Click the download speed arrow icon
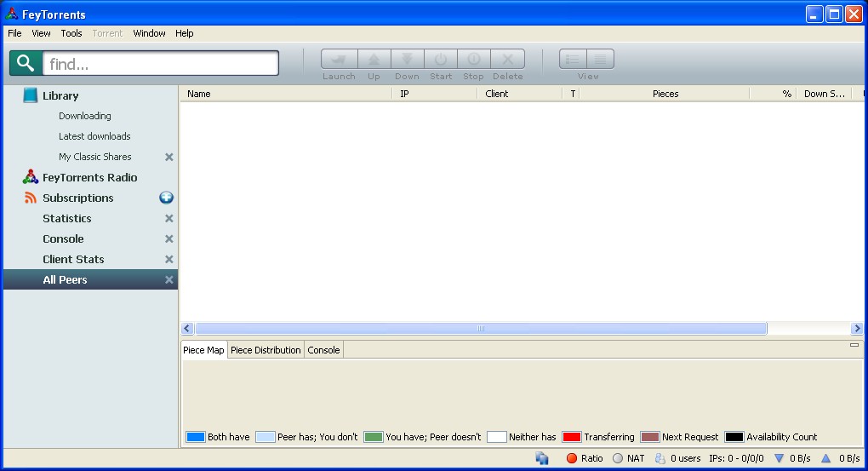Image resolution: width=868 pixels, height=471 pixels. 779,458
